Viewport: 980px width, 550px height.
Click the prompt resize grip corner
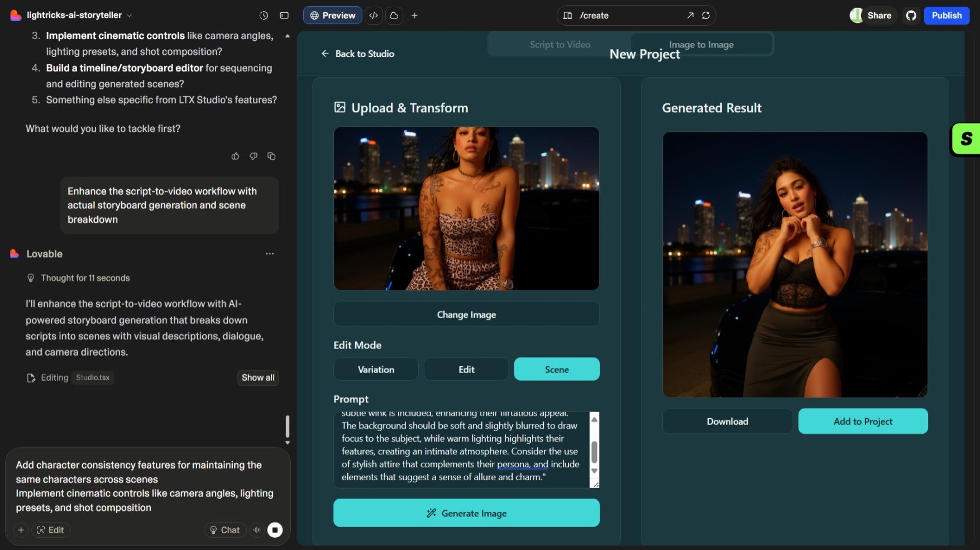[x=595, y=484]
